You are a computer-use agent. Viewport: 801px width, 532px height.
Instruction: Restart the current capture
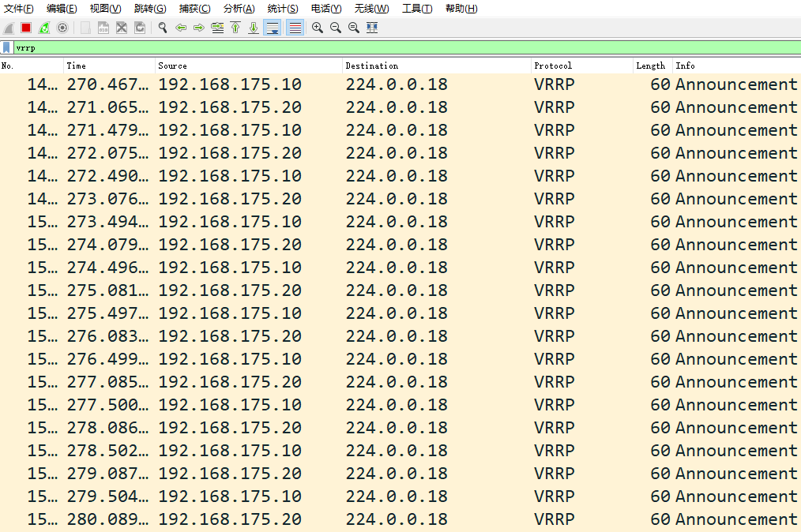44,28
